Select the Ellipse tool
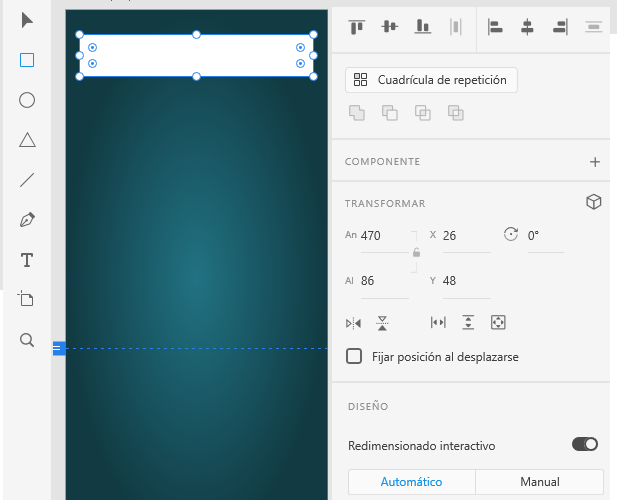This screenshot has width=617, height=500. click(27, 100)
